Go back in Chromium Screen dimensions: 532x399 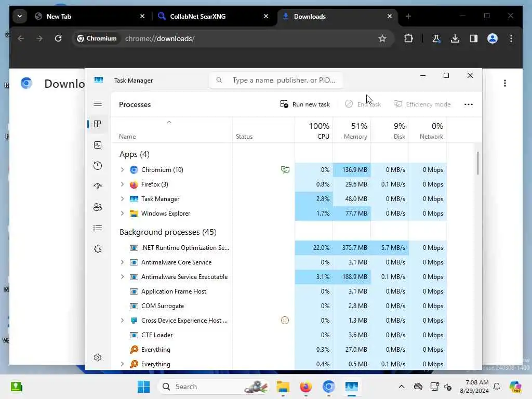click(21, 38)
